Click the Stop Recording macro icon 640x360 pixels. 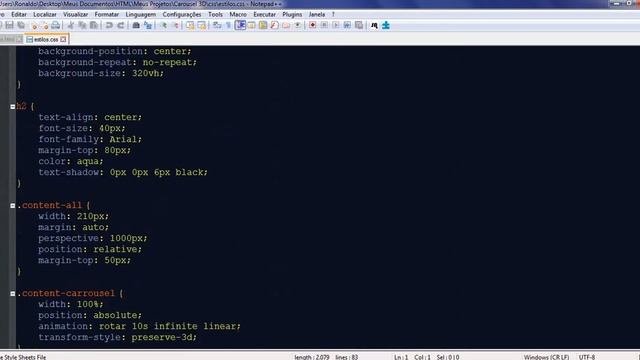[x=324, y=25]
